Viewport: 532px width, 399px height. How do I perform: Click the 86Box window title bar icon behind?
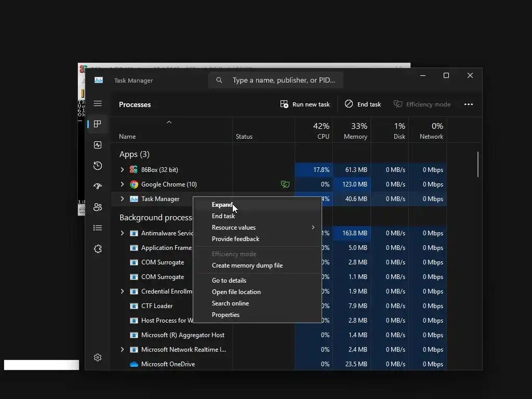click(x=83, y=69)
